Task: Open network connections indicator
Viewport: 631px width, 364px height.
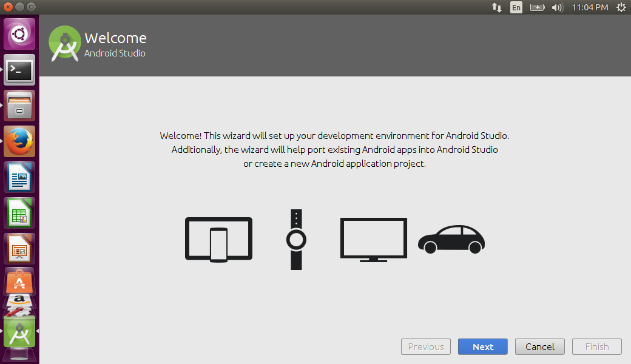Action: pyautogui.click(x=496, y=7)
